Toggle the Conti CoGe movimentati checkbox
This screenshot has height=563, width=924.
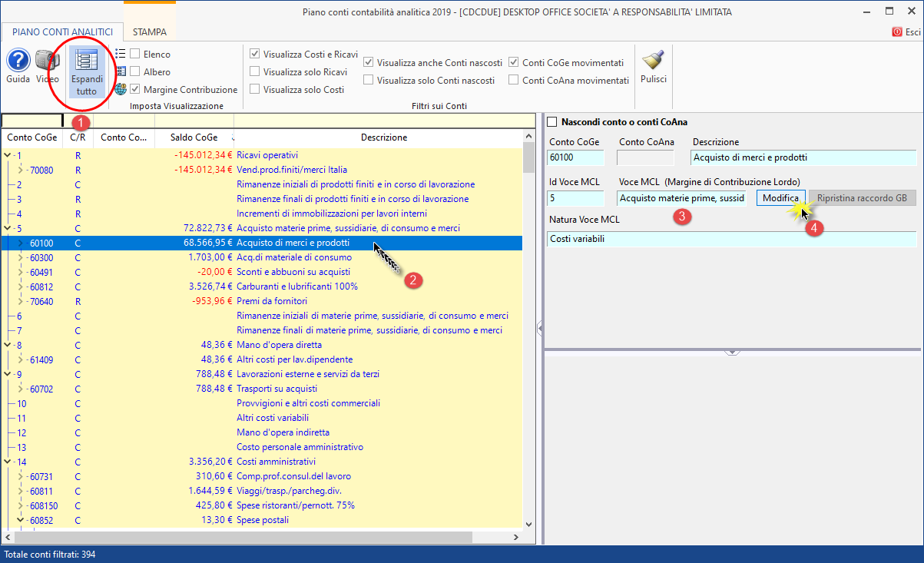[x=514, y=63]
